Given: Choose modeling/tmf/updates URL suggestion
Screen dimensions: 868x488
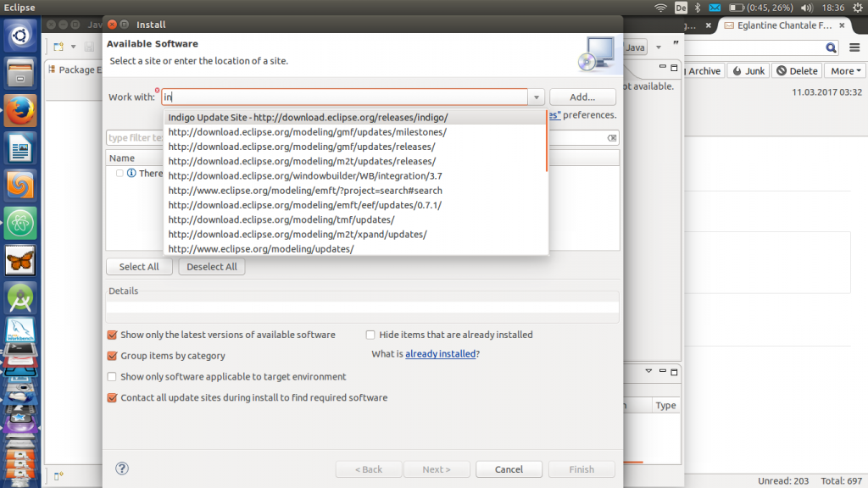Looking at the screenshot, I should (355, 219).
